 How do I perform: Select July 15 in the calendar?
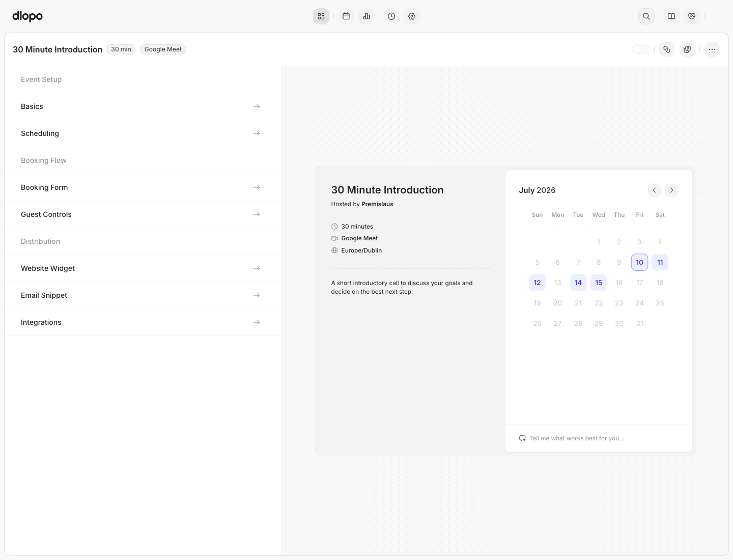tap(599, 283)
